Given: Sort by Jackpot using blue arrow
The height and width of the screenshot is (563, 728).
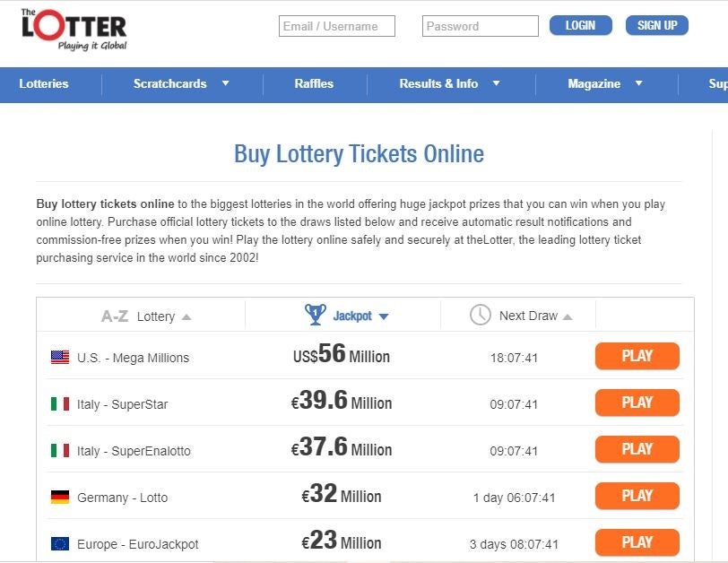Looking at the screenshot, I should [384, 316].
